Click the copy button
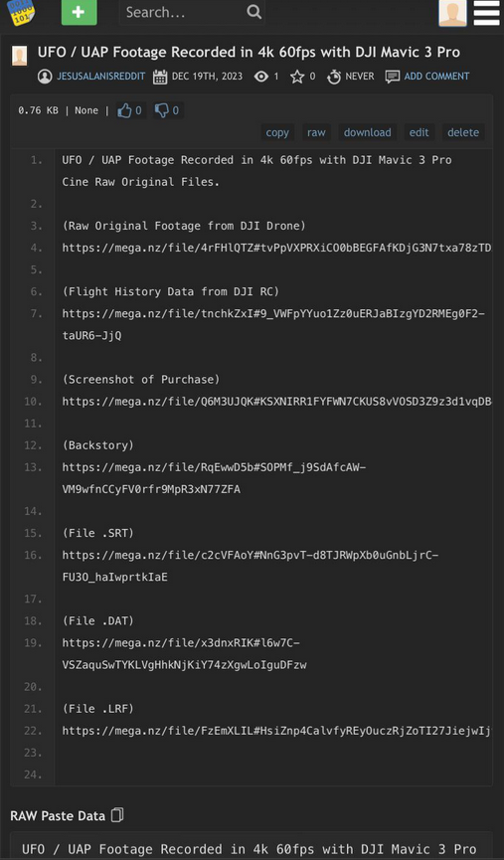504x860 pixels. point(277,132)
